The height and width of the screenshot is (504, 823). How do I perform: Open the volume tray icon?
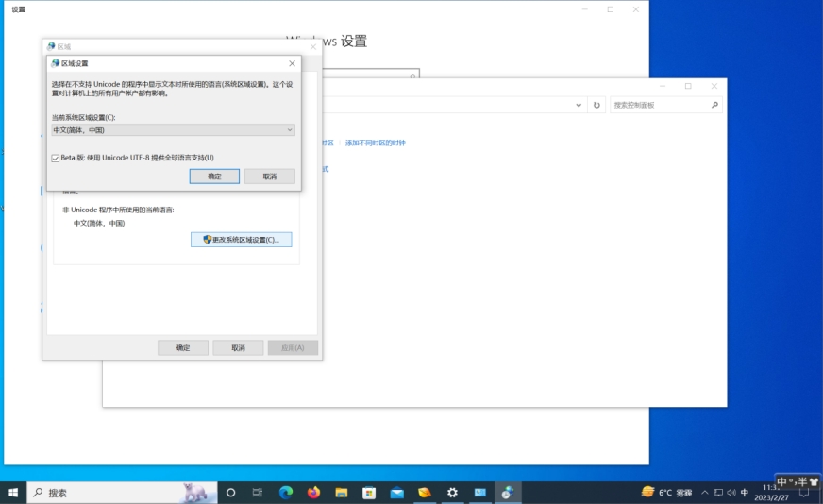pos(731,493)
